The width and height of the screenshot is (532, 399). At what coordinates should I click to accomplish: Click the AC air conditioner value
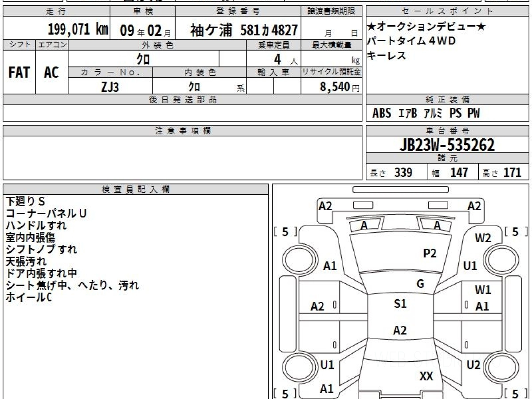(x=51, y=73)
